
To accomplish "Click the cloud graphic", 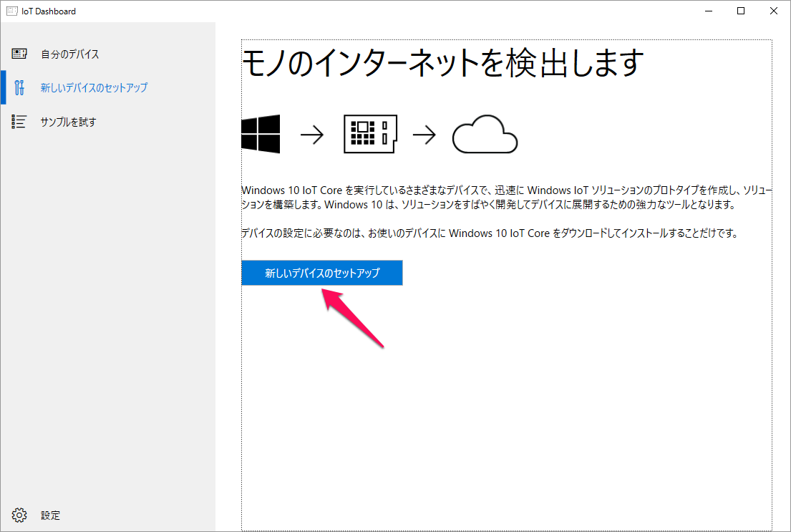I will pyautogui.click(x=485, y=134).
